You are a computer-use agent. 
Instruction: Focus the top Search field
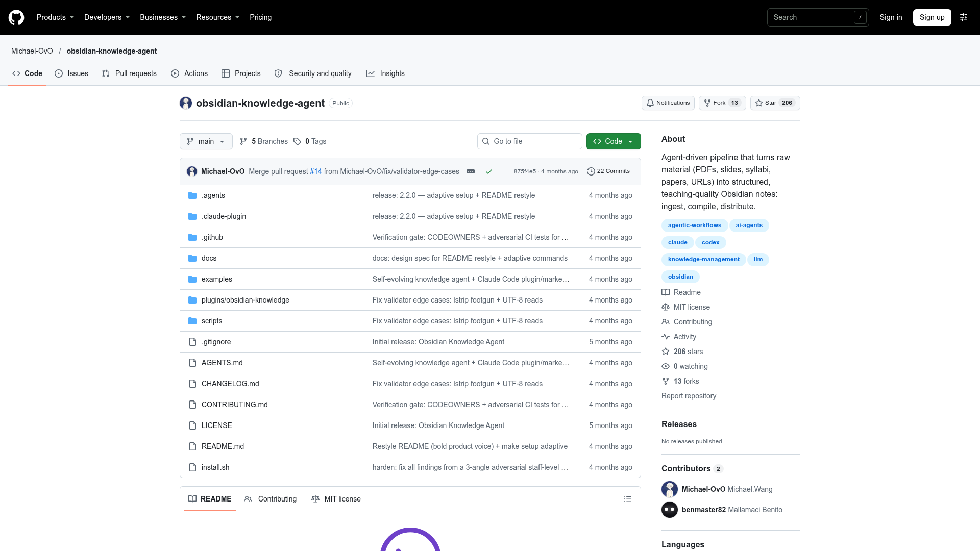tap(818, 17)
